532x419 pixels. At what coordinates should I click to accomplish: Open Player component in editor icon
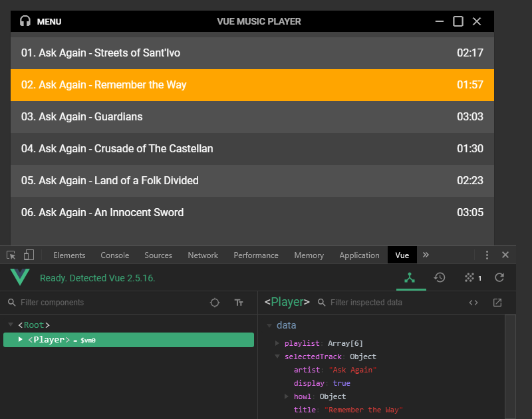(497, 303)
